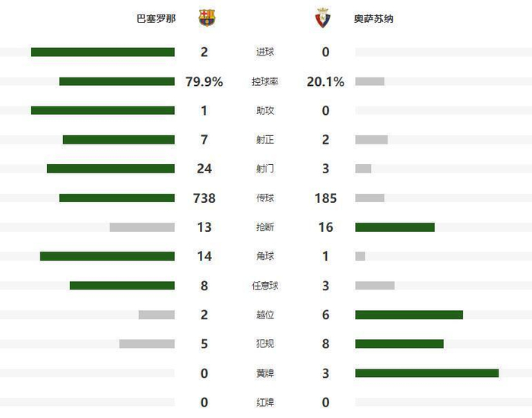Click the 角球 stat label
Viewport: 532px width, 418px height.
pos(265,256)
